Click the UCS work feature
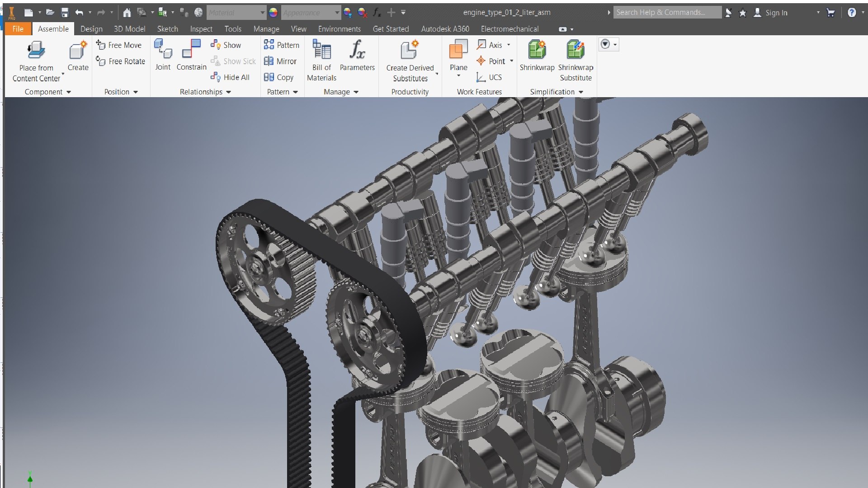 (489, 77)
